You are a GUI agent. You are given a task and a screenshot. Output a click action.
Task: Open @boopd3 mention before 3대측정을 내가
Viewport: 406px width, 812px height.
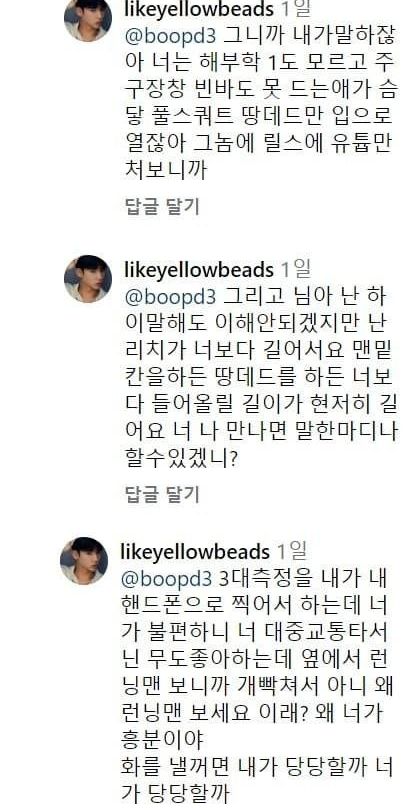[x=166, y=578]
